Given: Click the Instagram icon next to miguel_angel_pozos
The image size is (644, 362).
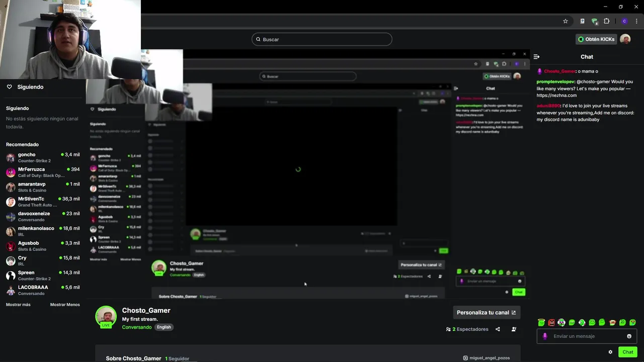Looking at the screenshot, I should click(465, 358).
